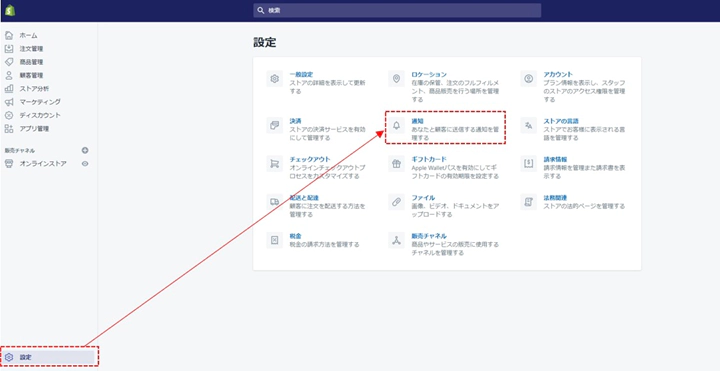Click the ファイル paperclip icon
Image resolution: width=720 pixels, height=371 pixels.
[x=396, y=202]
